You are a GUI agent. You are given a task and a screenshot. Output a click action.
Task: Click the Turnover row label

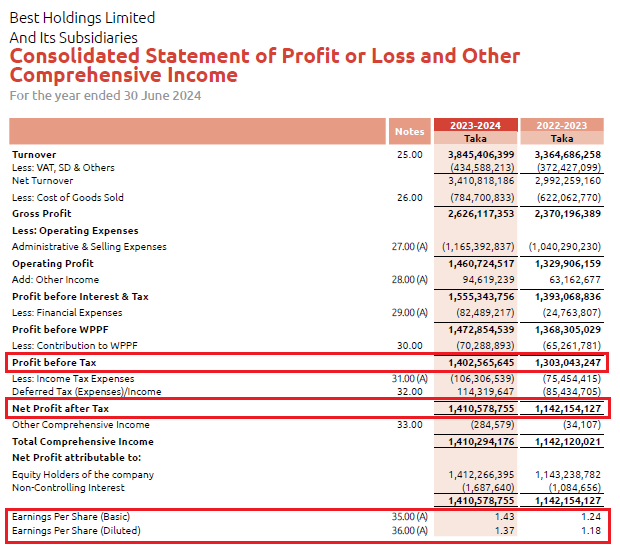tap(35, 155)
